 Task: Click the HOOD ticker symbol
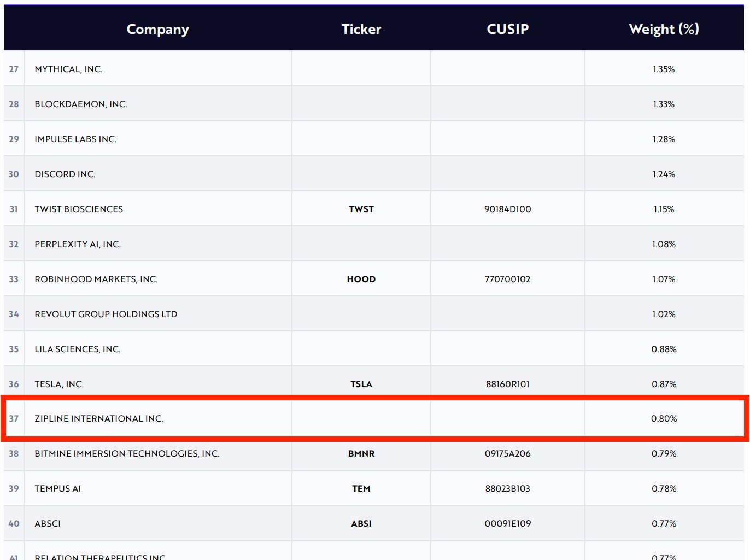click(361, 279)
